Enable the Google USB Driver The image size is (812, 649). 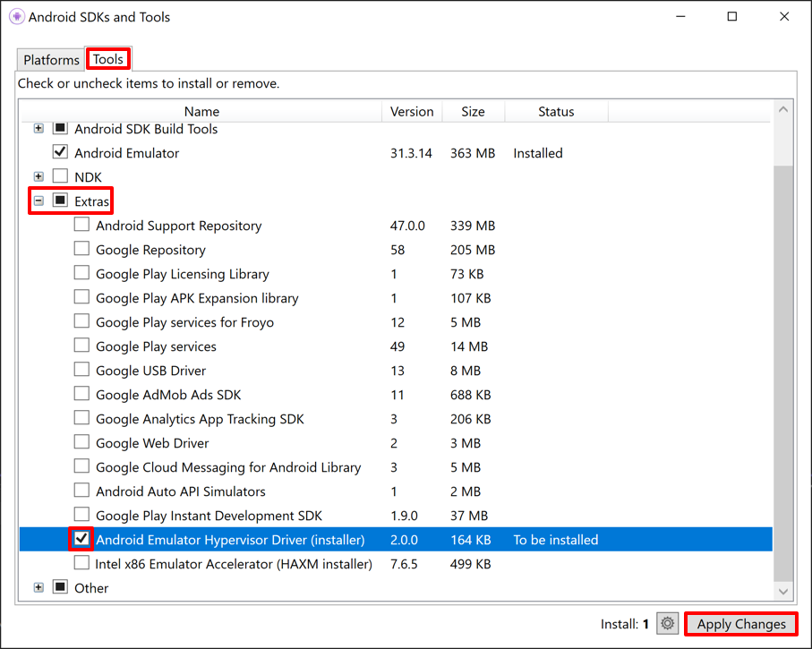(81, 370)
